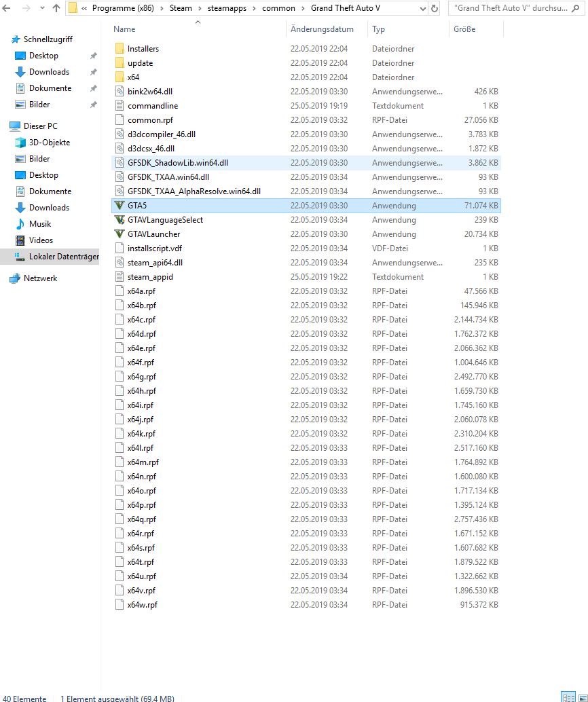Open Bilder under Schnellzugriff
This screenshot has width=588, height=702.
39,105
